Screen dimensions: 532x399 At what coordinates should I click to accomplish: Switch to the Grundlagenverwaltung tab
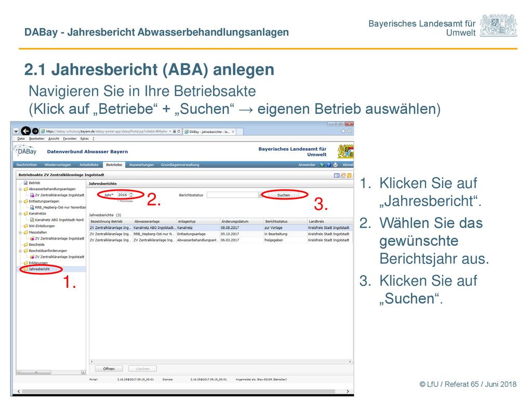180,165
